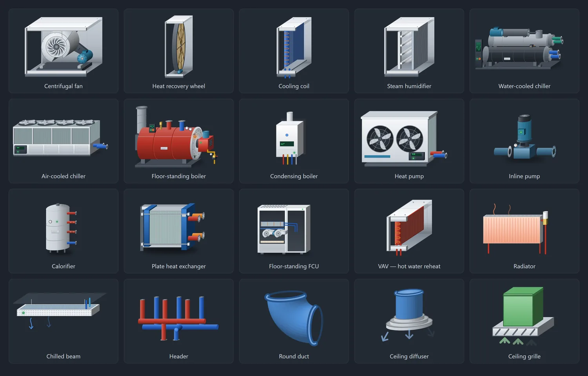Select the red Floor-standing boiler icon
This screenshot has width=588, height=376.
click(176, 137)
